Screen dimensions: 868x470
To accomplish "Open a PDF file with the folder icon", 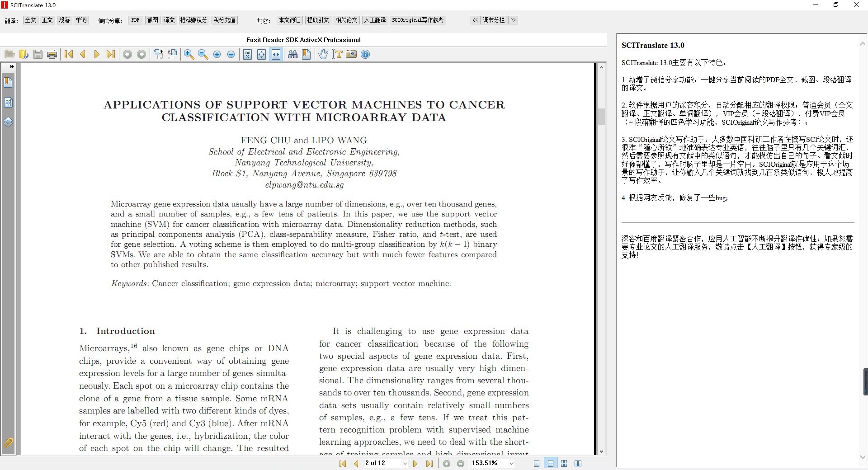I will tap(9, 54).
